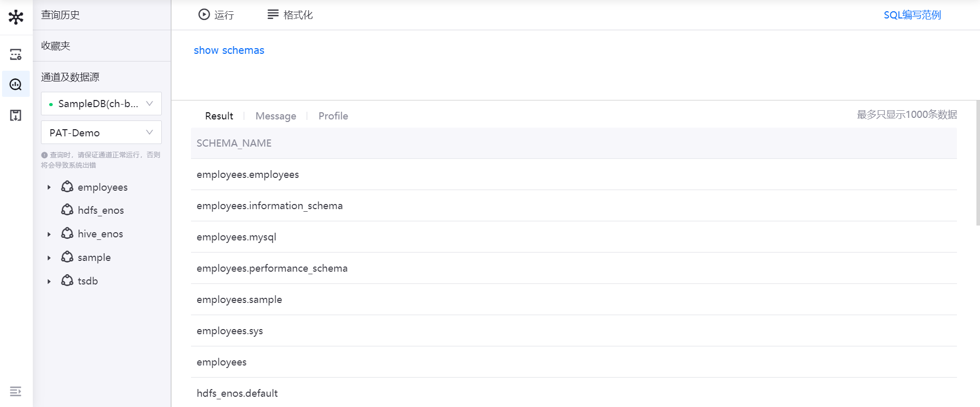Viewport: 980px width, 407px height.
Task: Click the hdfs_enos.default row
Action: tap(573, 393)
